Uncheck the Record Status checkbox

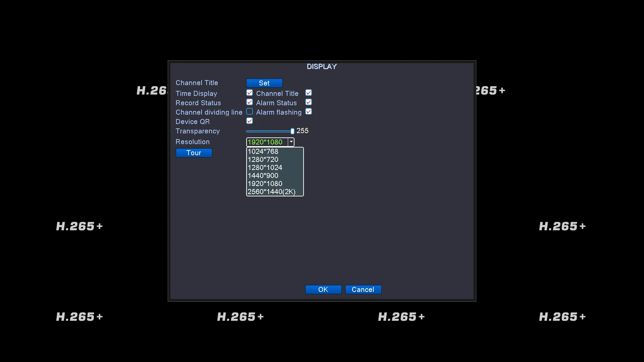pyautogui.click(x=250, y=102)
